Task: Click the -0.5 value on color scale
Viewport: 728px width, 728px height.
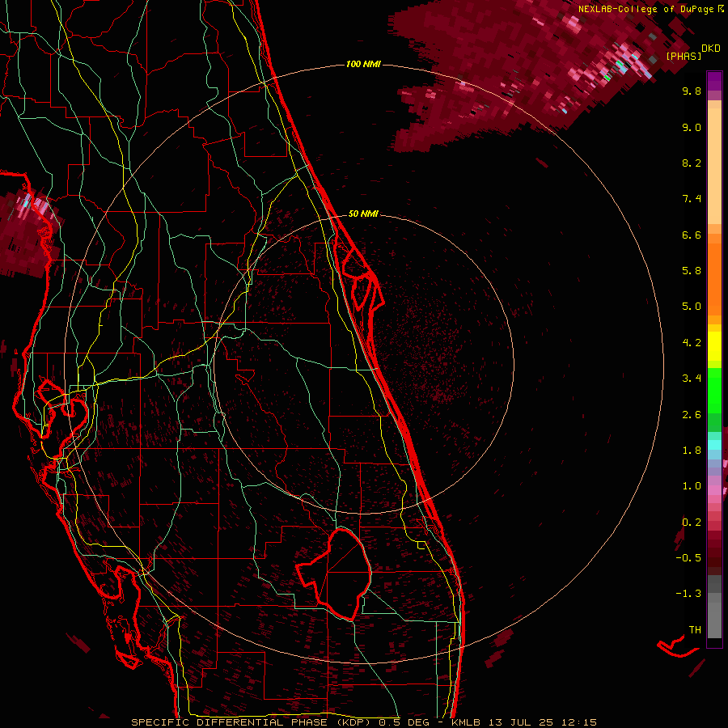Action: pos(688,558)
